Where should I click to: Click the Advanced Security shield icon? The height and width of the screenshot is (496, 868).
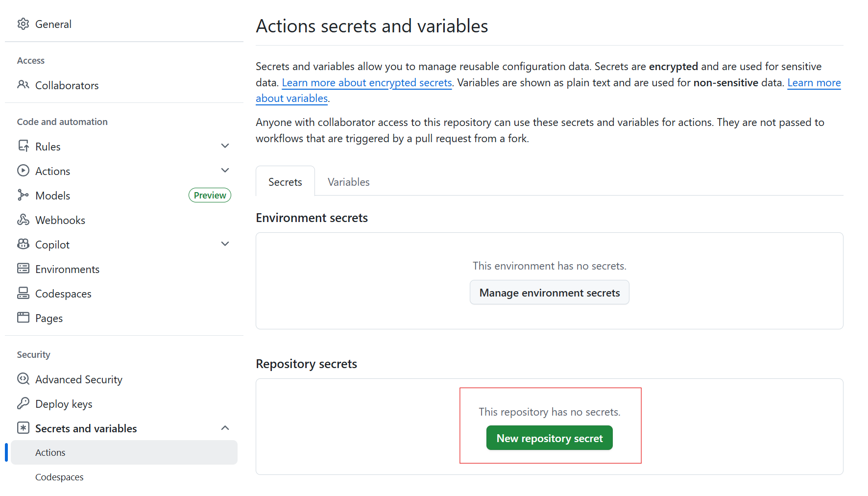(23, 379)
